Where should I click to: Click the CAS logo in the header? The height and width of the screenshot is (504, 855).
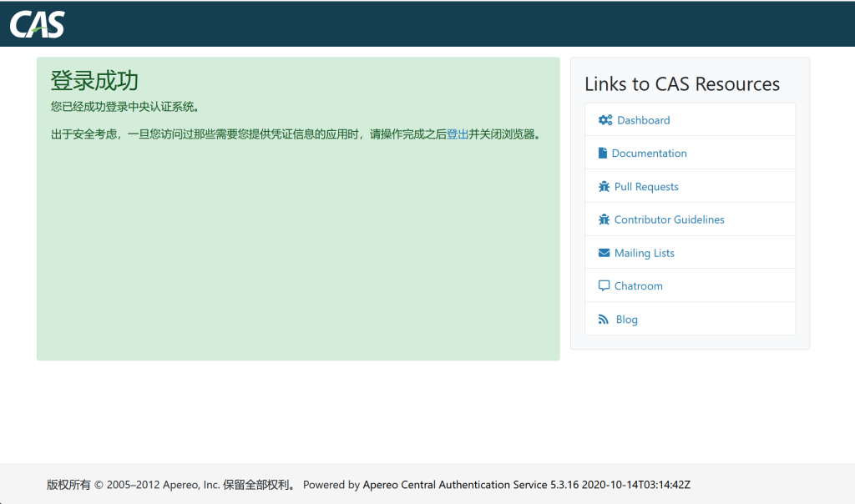(x=38, y=24)
